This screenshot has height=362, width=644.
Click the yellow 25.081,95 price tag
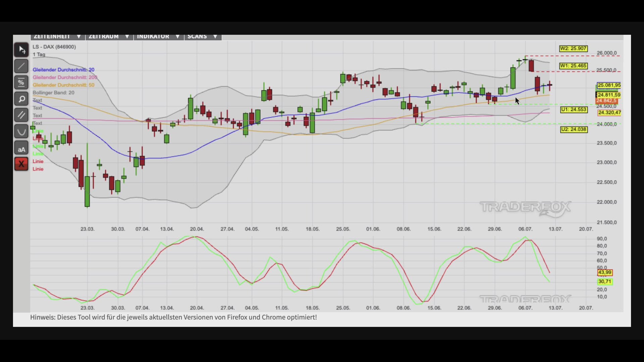point(609,85)
